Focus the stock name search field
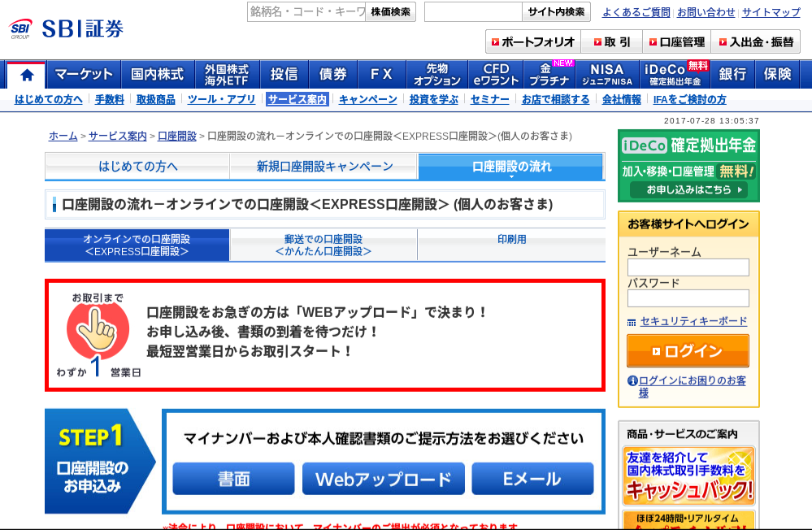Image resolution: width=812 pixels, height=530 pixels. pos(306,11)
